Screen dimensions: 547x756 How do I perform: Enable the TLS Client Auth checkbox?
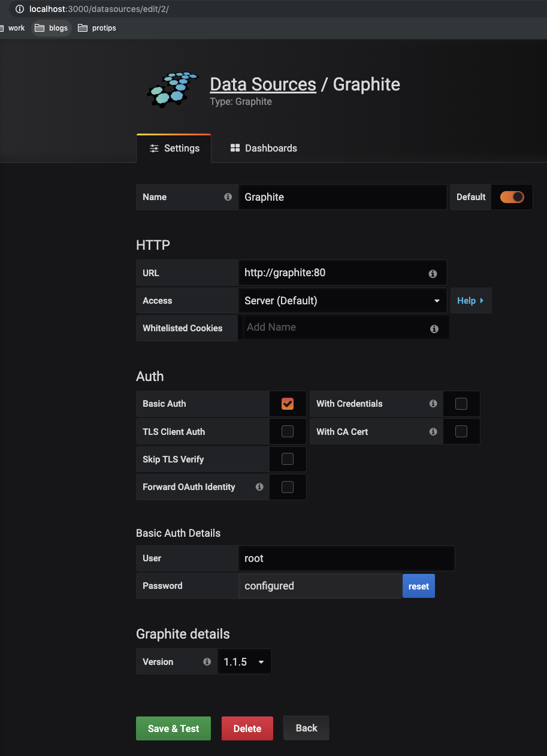pos(288,431)
